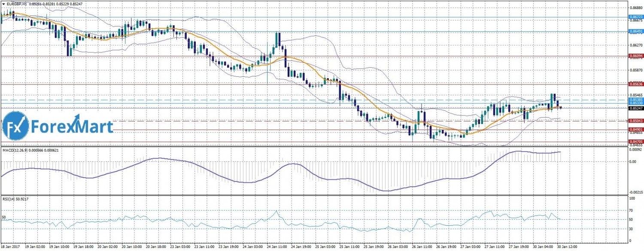Select the red 0.86094 price level tag
The width and height of the screenshot is (644, 251).
coord(636,56)
